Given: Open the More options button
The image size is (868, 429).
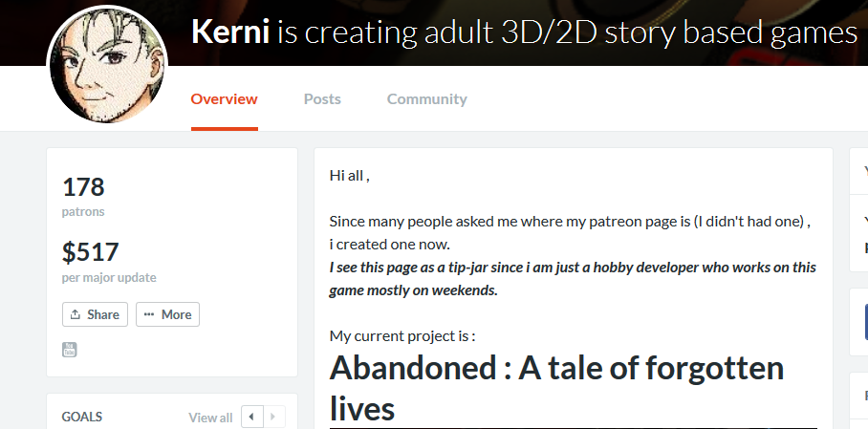Looking at the screenshot, I should tap(167, 314).
